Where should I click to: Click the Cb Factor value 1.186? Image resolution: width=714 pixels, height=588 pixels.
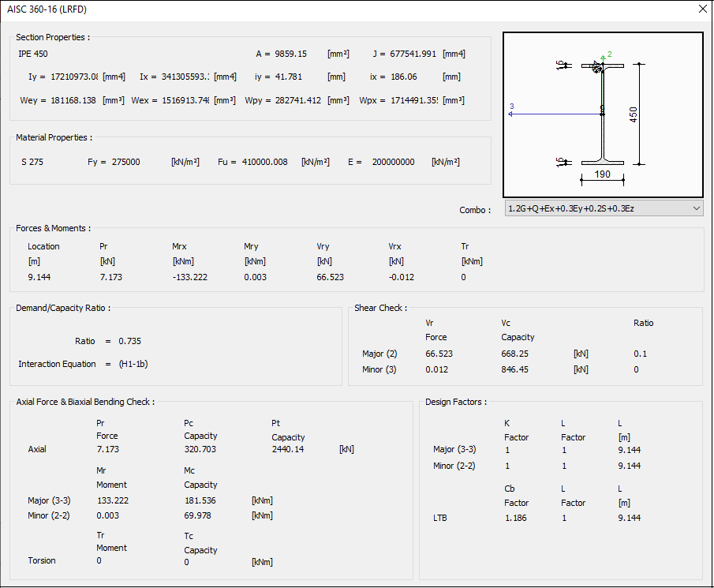coord(517,518)
